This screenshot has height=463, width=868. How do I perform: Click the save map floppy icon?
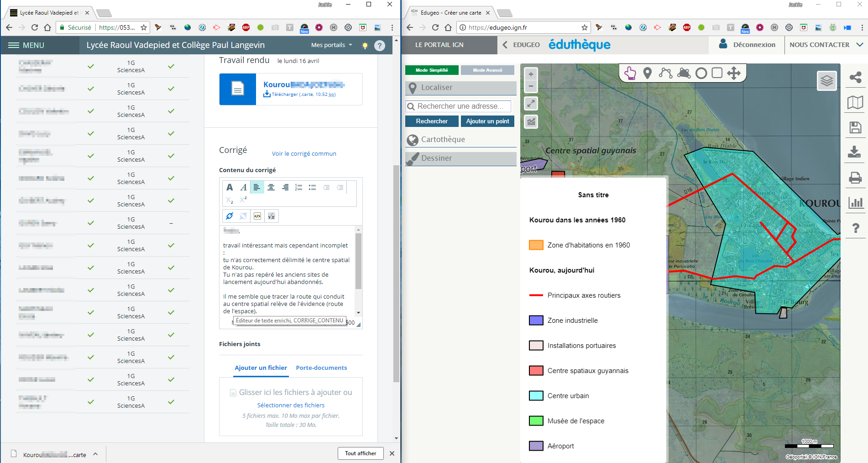[x=855, y=127]
